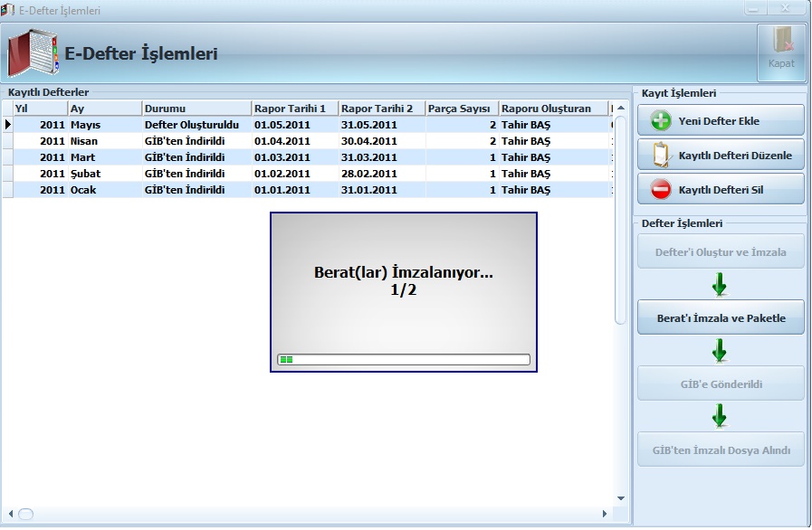Click the small app icon in the title bar
The width and height of the screenshot is (812, 530).
click(7, 10)
